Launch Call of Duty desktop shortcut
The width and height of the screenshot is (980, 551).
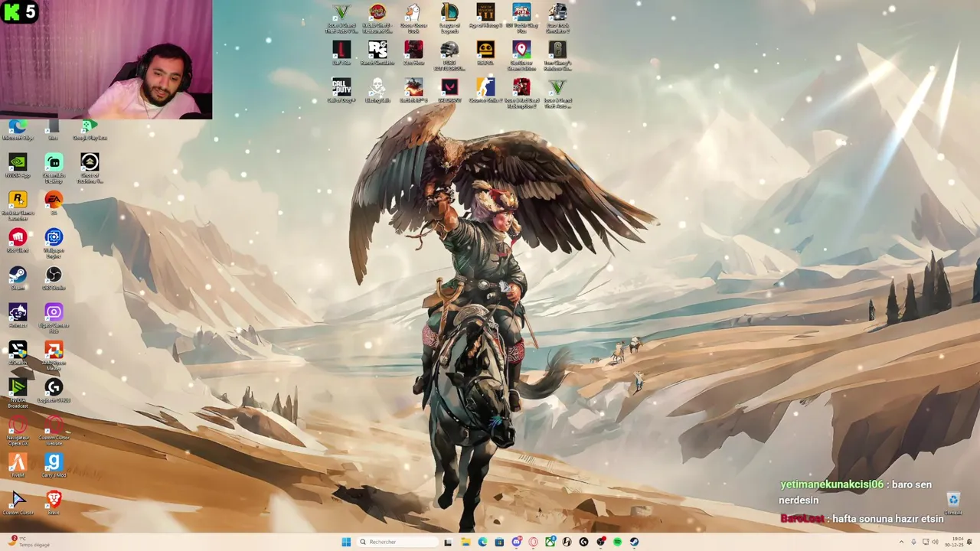(x=341, y=90)
